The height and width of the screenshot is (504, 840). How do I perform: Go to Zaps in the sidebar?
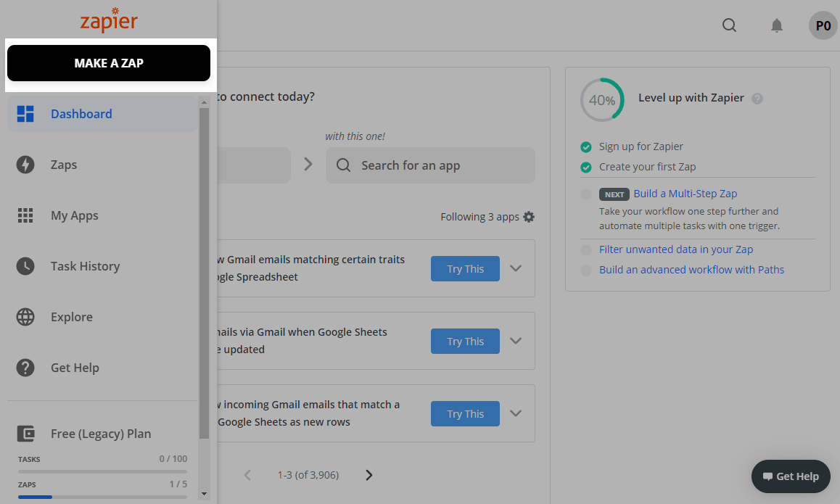[64, 165]
